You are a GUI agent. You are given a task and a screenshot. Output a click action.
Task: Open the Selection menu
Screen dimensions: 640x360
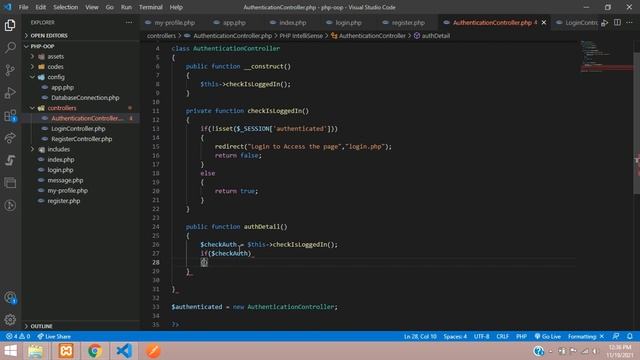[x=65, y=7]
